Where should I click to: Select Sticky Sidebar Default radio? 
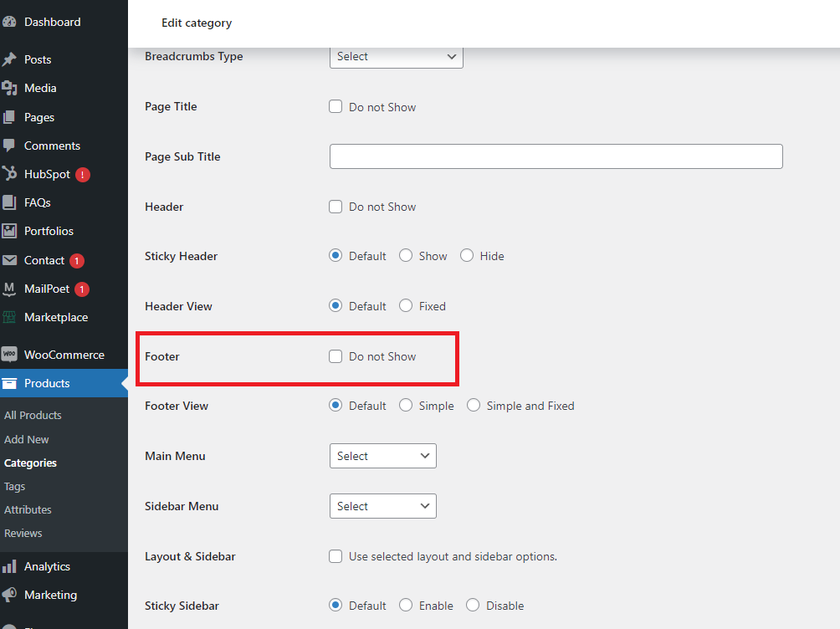335,605
